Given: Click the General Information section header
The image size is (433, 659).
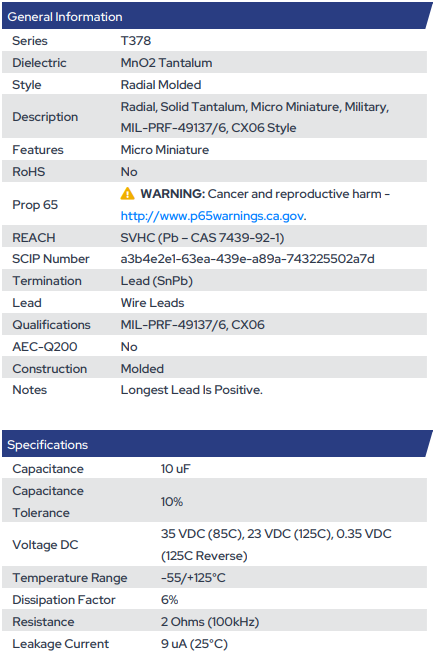Looking at the screenshot, I should point(216,17).
